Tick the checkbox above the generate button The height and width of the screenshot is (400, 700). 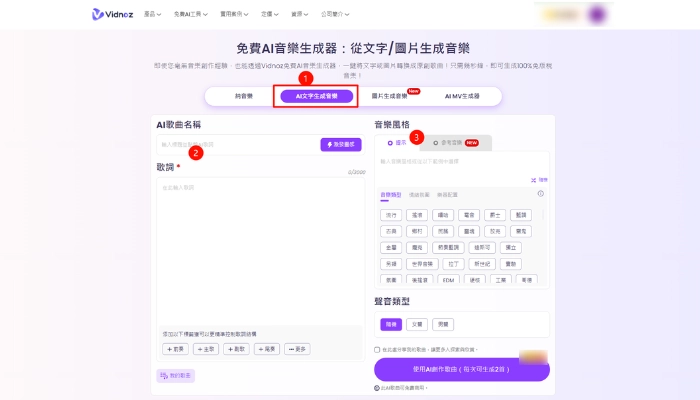point(376,350)
